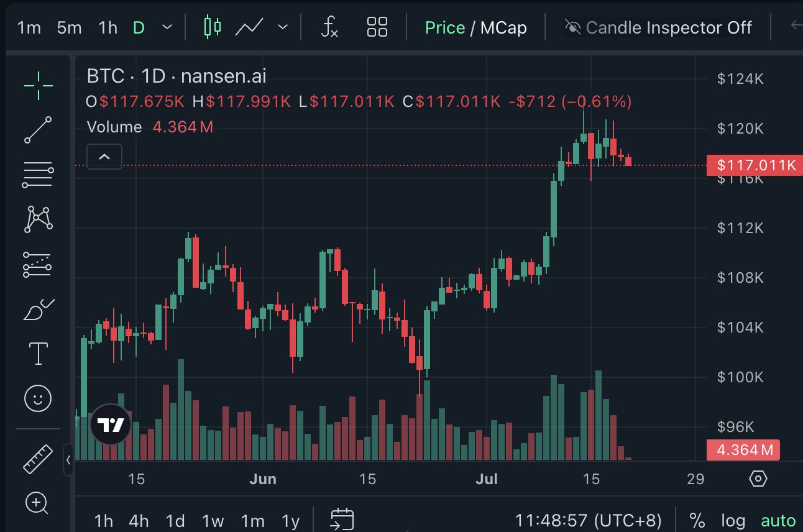This screenshot has width=803, height=532.
Task: Select the trend line drawing tool
Action: pos(38,131)
